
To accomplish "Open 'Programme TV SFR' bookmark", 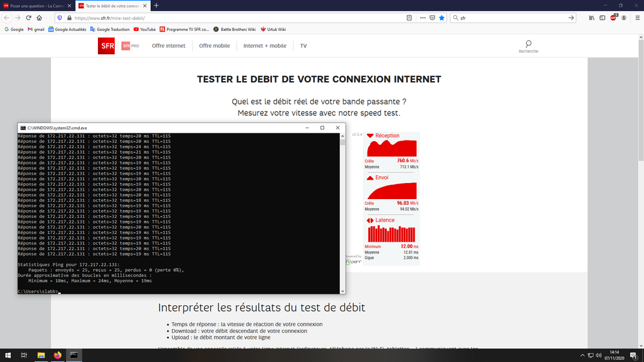I will pyautogui.click(x=184, y=30).
